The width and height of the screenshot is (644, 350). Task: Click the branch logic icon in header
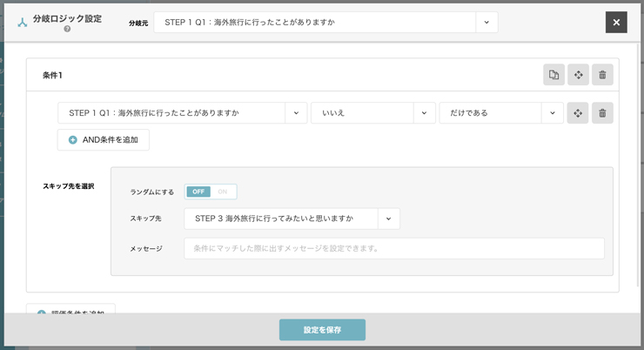pyautogui.click(x=23, y=23)
